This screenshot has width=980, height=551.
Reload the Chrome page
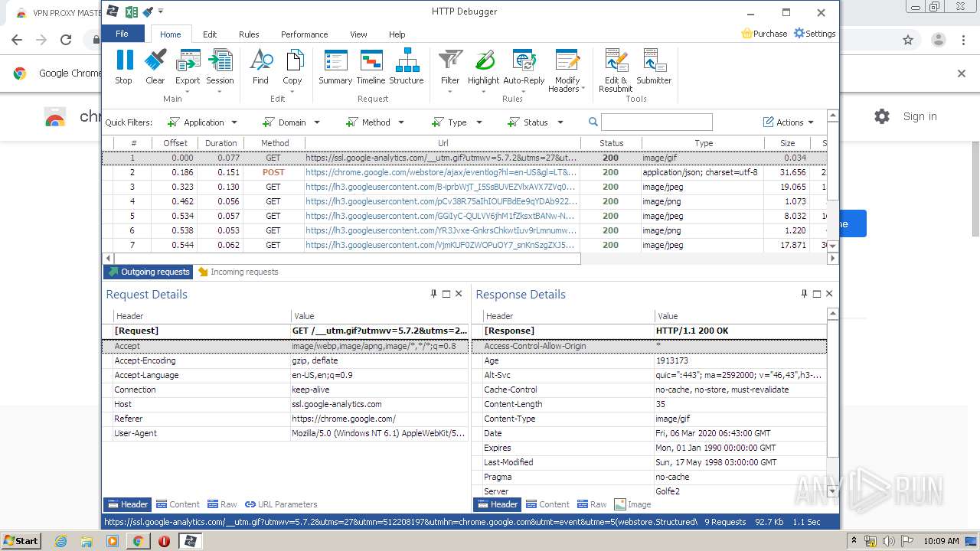coord(66,40)
